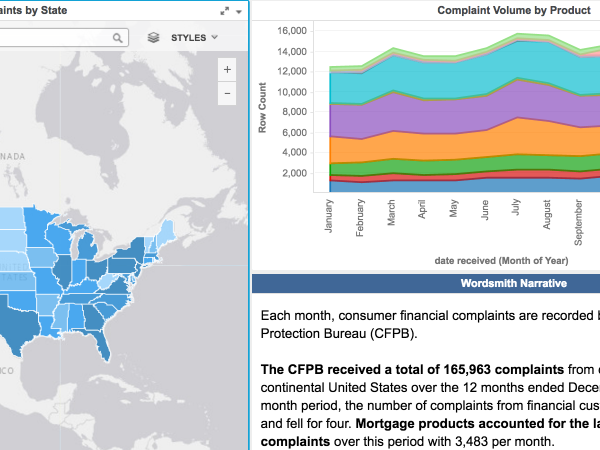This screenshot has height=450, width=600.
Task: Click the map search magnifier icon
Action: pyautogui.click(x=117, y=38)
